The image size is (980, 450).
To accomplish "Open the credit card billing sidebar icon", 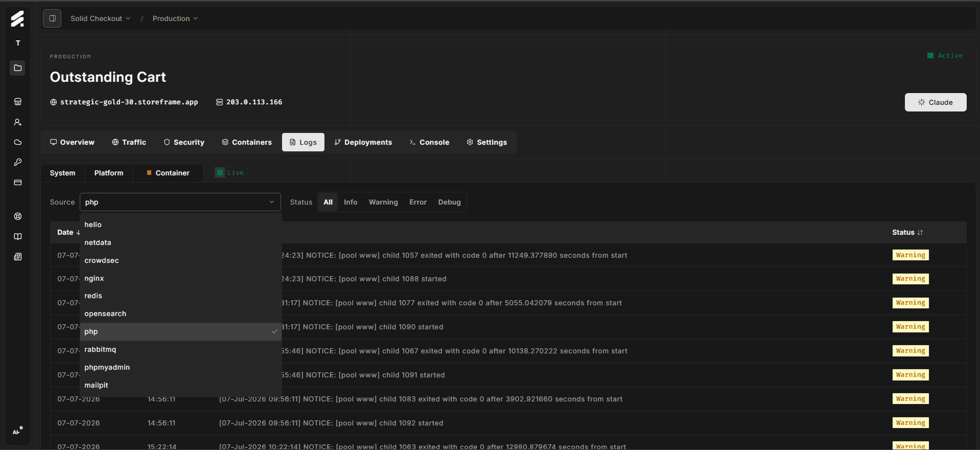I will 18,183.
